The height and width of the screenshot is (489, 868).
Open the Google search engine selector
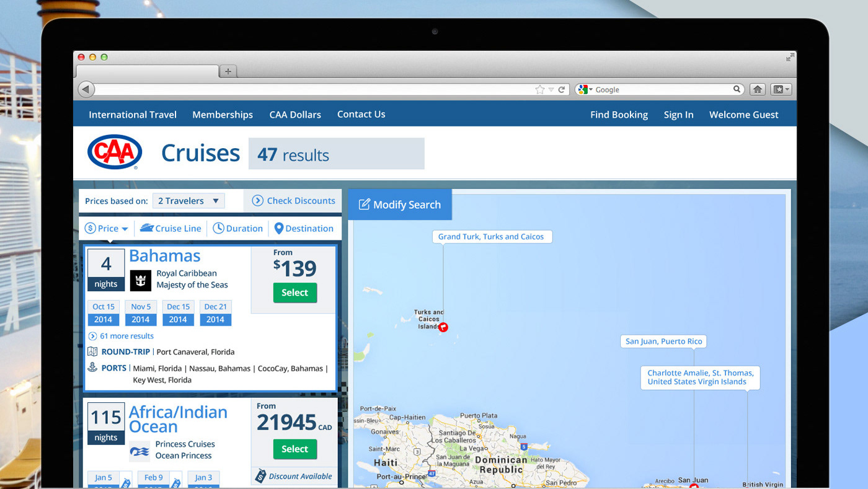point(585,89)
